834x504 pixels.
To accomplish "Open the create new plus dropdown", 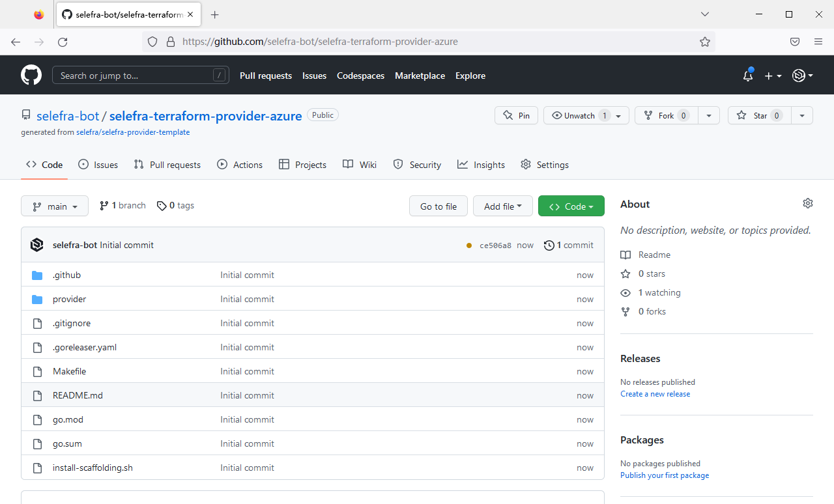I will tap(773, 76).
